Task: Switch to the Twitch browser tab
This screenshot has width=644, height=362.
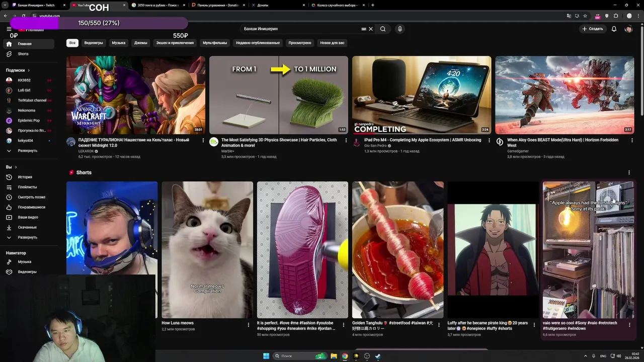Action: pyautogui.click(x=38, y=5)
